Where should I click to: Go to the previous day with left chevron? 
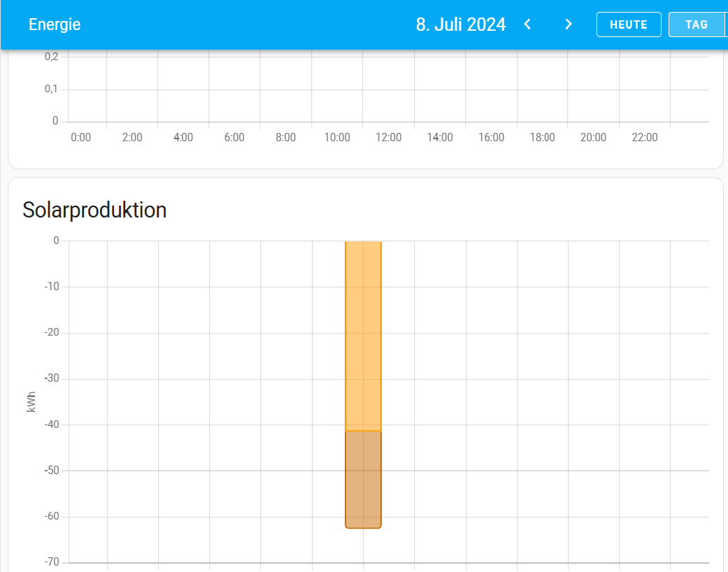(x=527, y=24)
